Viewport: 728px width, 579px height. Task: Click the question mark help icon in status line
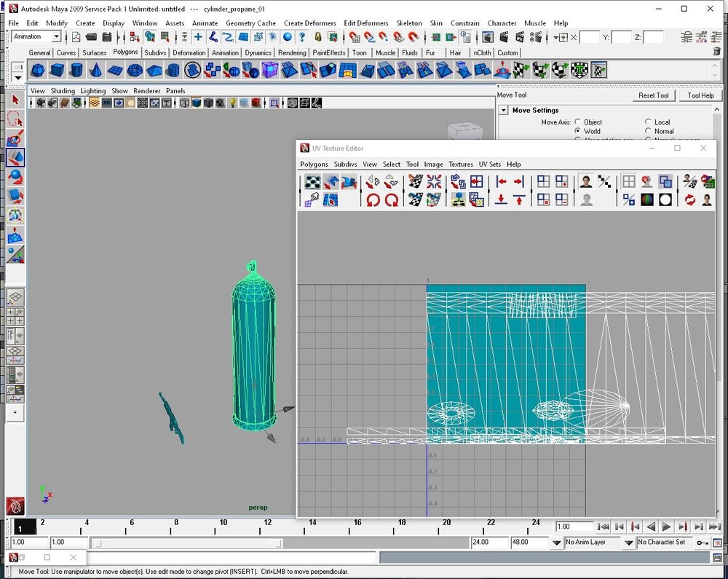point(302,36)
